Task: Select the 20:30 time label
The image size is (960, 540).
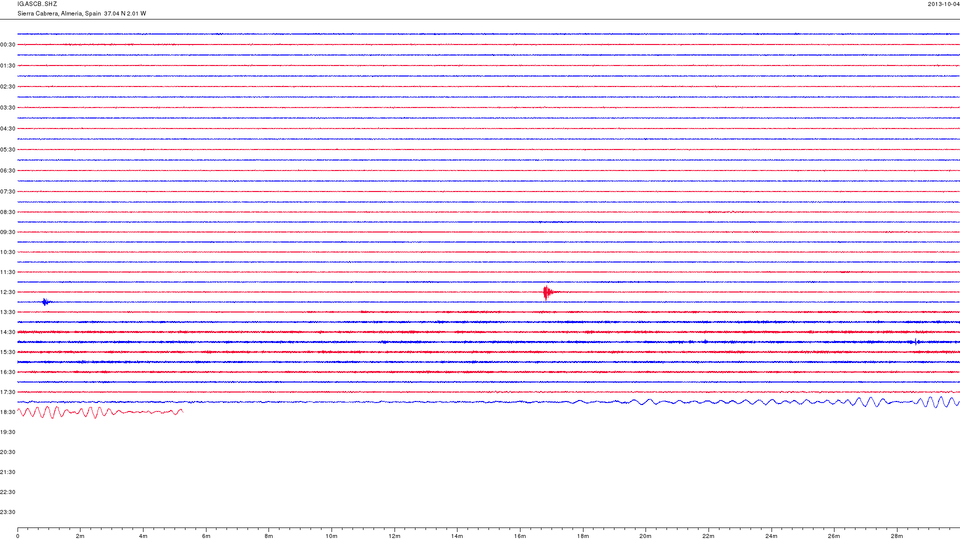Action: click(8, 452)
